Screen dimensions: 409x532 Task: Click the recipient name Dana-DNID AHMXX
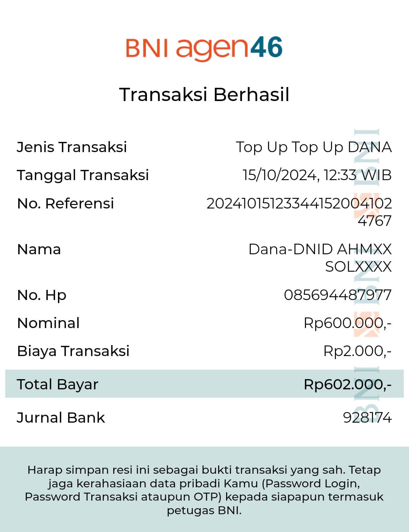[320, 250]
